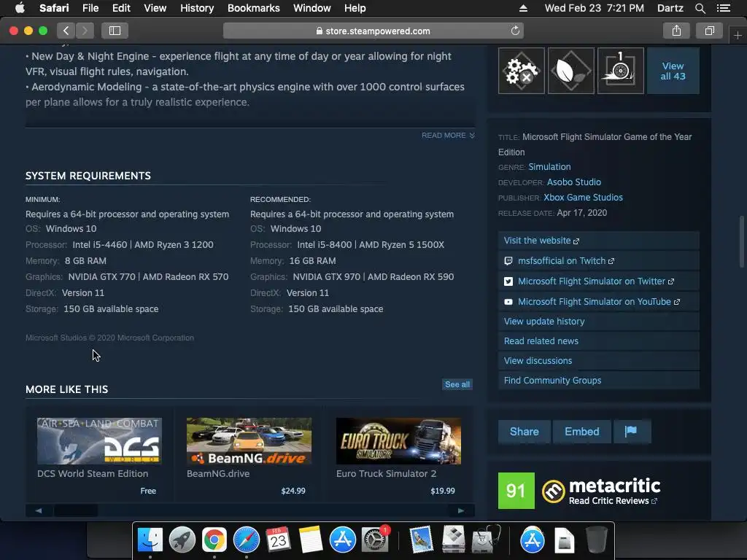747x560 pixels.
Task: Find Community Groups
Action: point(598,380)
